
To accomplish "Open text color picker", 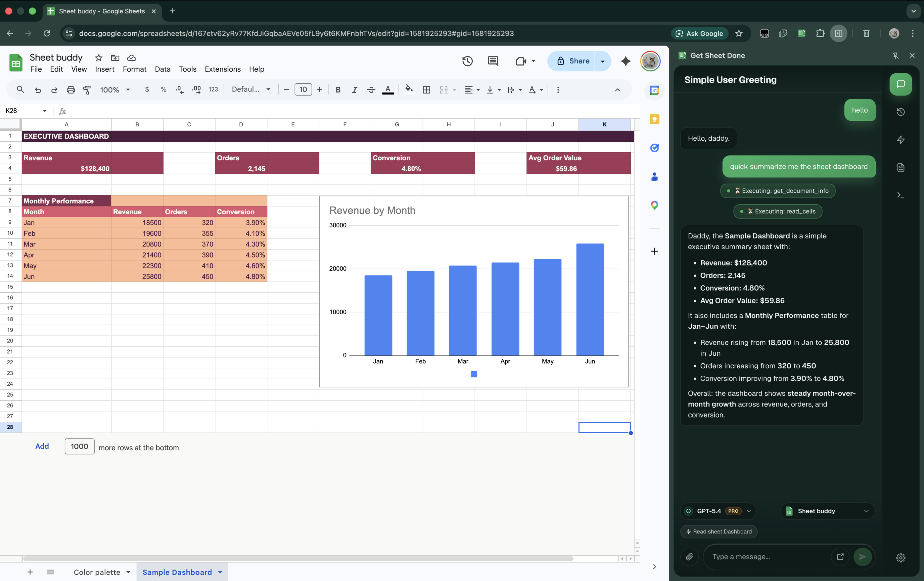I will 388,90.
